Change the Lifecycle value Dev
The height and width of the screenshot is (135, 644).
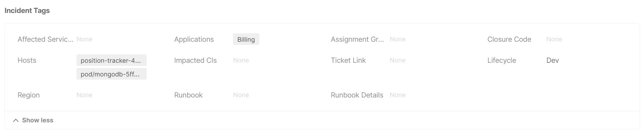tap(552, 60)
